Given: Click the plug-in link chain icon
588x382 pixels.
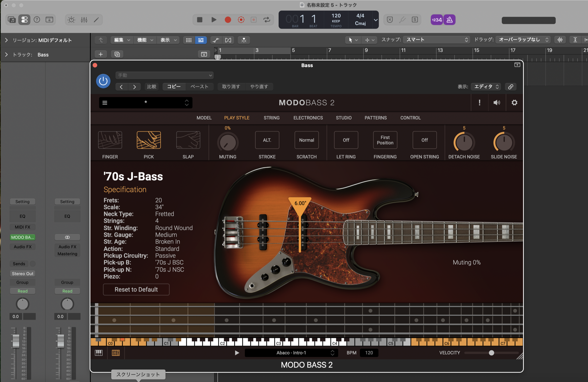Looking at the screenshot, I should [x=510, y=87].
